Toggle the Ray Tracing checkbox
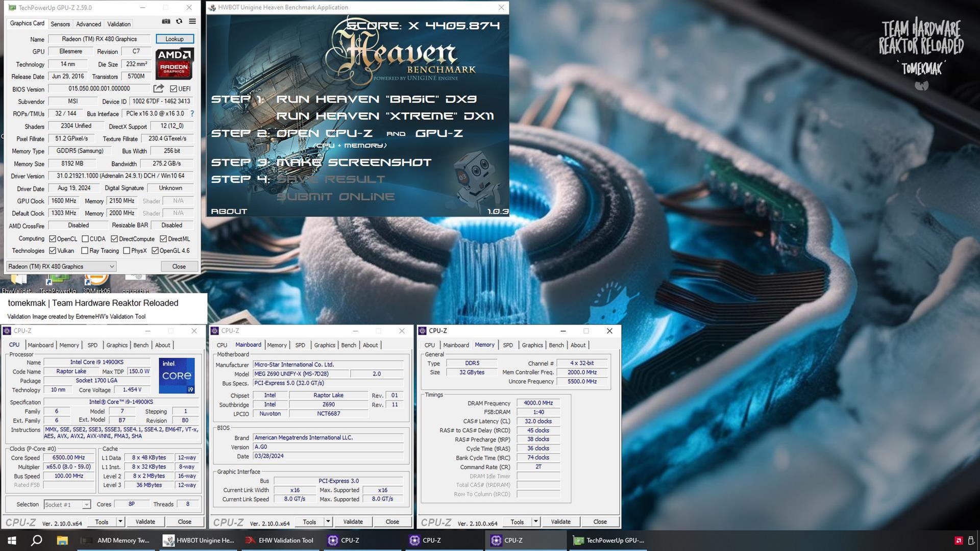The image size is (980, 551). point(85,251)
